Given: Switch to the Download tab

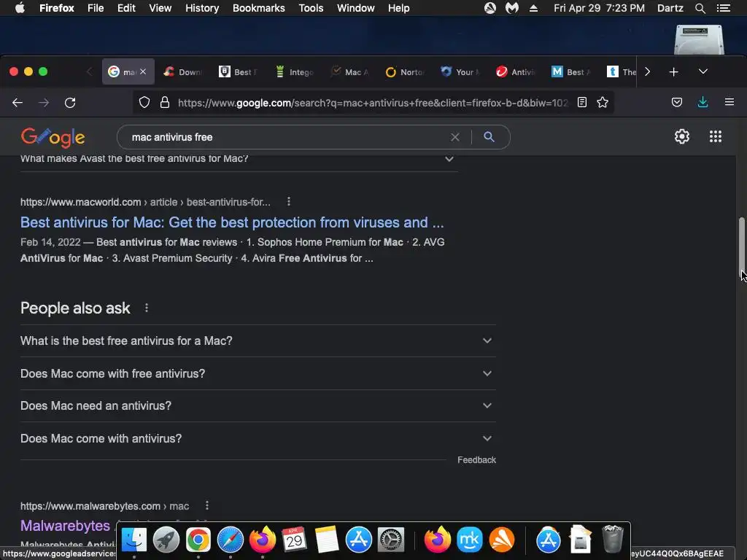Looking at the screenshot, I should tap(184, 72).
